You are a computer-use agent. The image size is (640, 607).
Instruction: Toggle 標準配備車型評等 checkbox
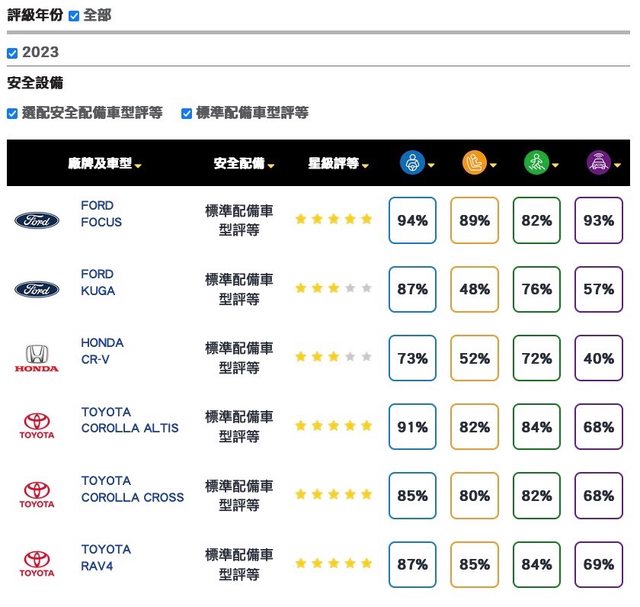[x=187, y=114]
